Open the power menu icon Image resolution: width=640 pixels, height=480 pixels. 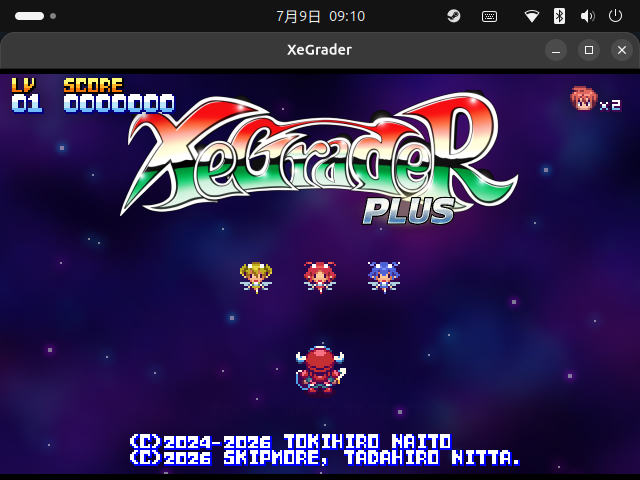tap(615, 16)
